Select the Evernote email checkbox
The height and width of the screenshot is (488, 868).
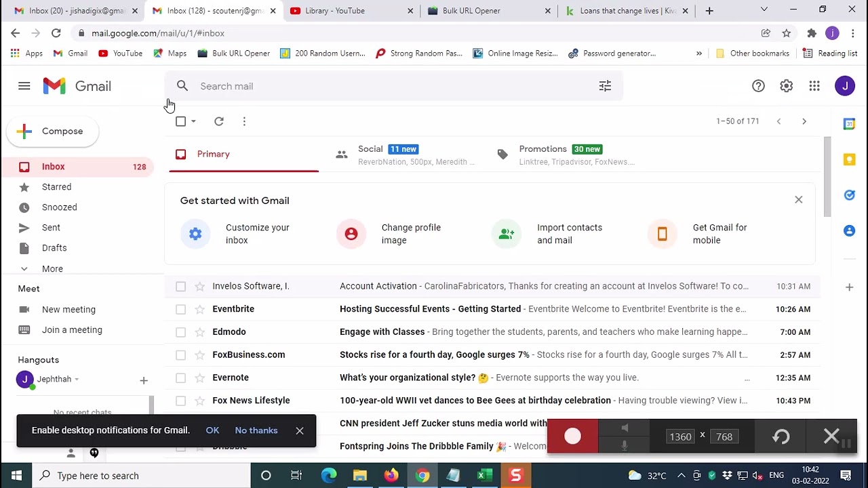(x=180, y=378)
